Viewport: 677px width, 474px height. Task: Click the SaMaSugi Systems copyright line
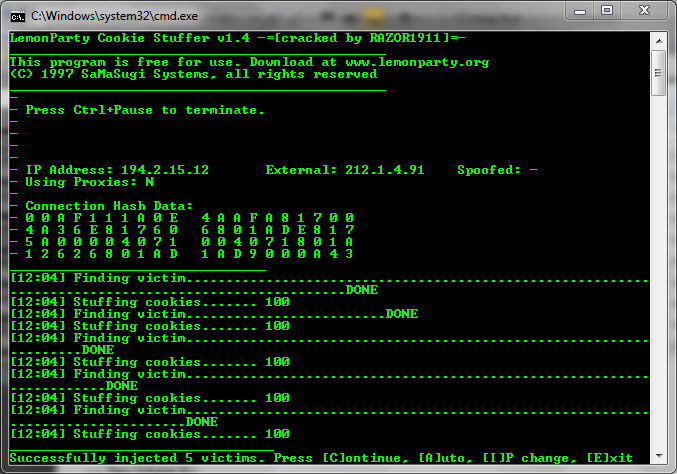pos(193,74)
